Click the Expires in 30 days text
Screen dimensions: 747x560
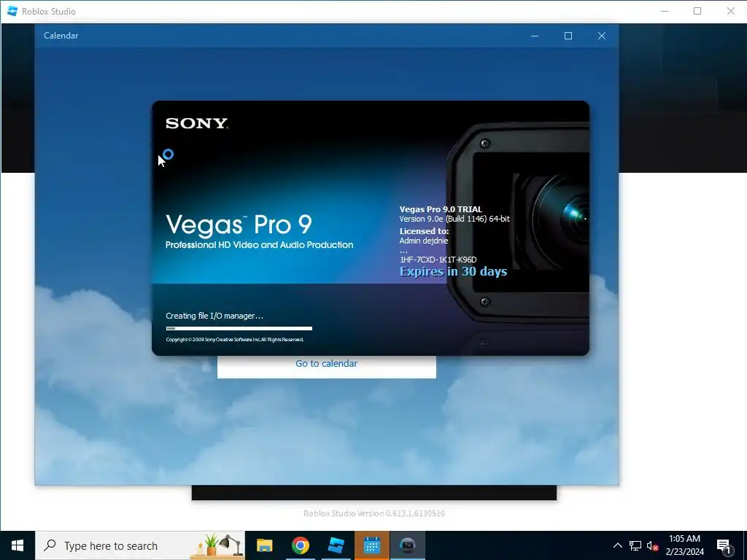(x=453, y=271)
